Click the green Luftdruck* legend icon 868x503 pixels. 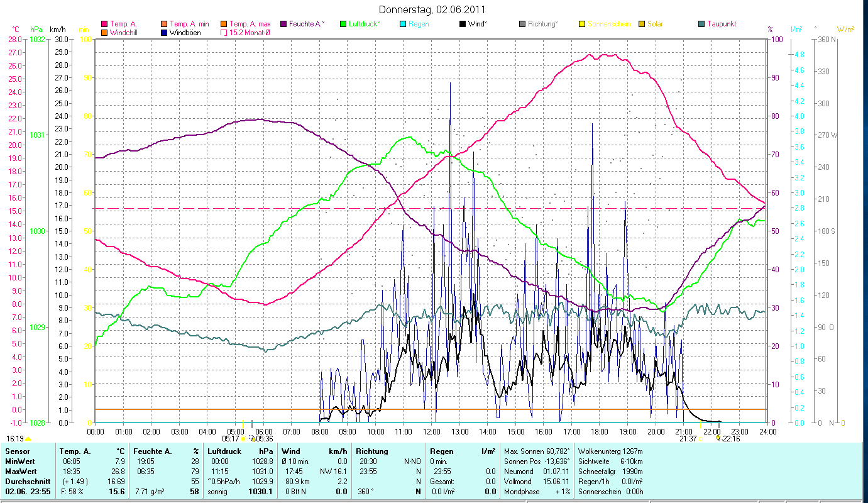343,24
